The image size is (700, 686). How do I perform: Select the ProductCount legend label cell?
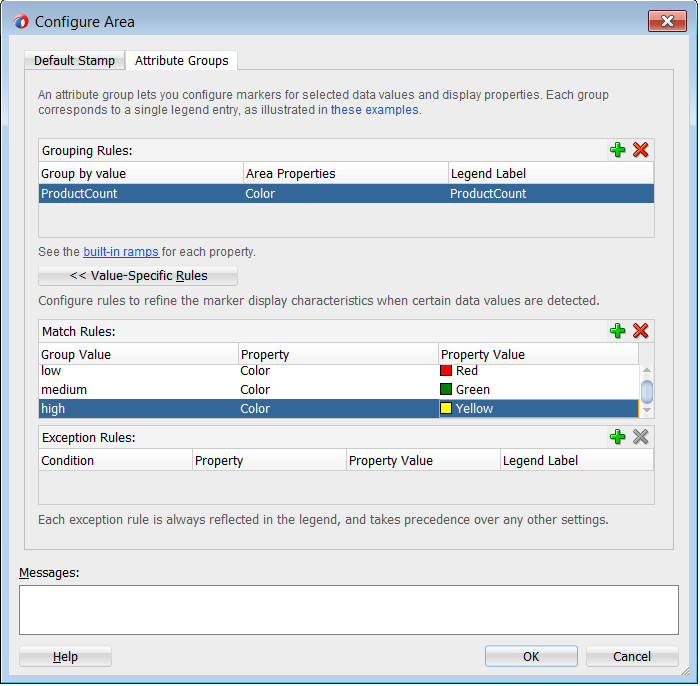[x=551, y=194]
